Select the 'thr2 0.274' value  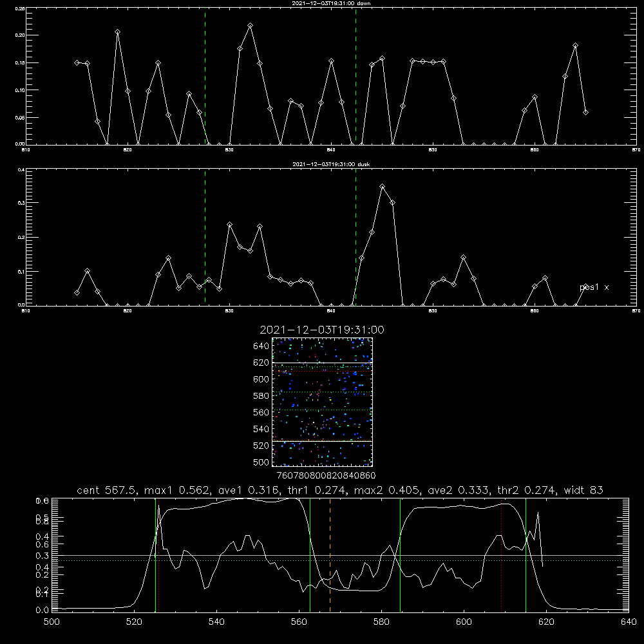coord(527,490)
